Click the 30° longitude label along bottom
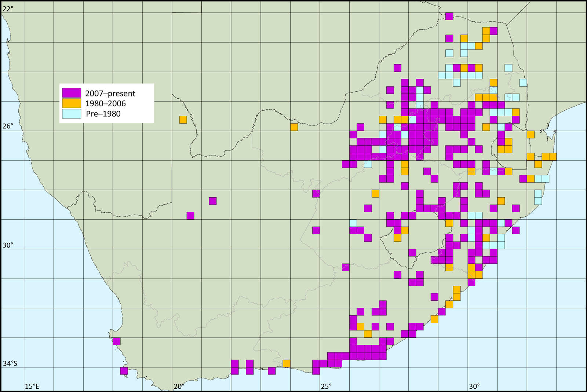 474,386
